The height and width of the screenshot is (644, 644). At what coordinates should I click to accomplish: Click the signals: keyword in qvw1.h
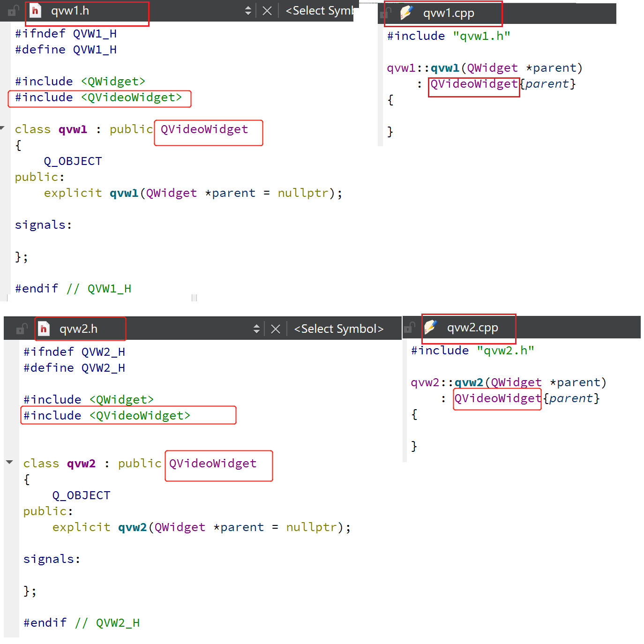point(44,225)
